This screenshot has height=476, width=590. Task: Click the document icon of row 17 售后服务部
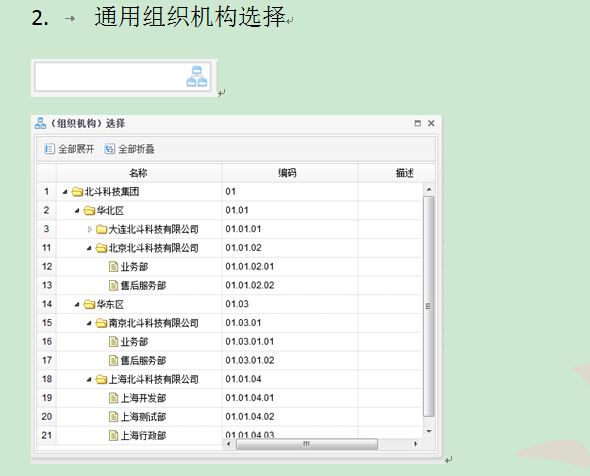pyautogui.click(x=113, y=360)
